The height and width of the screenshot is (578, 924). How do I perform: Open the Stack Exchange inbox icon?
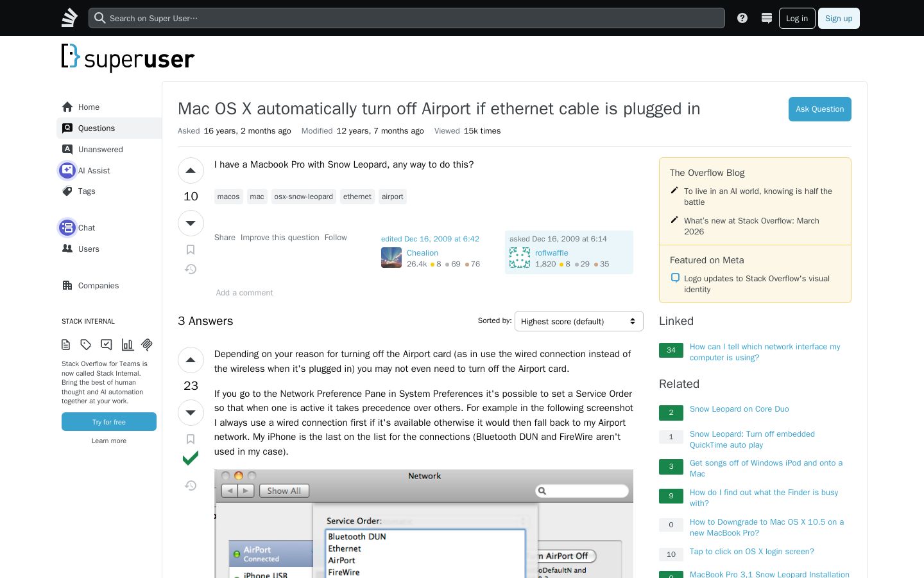766,18
